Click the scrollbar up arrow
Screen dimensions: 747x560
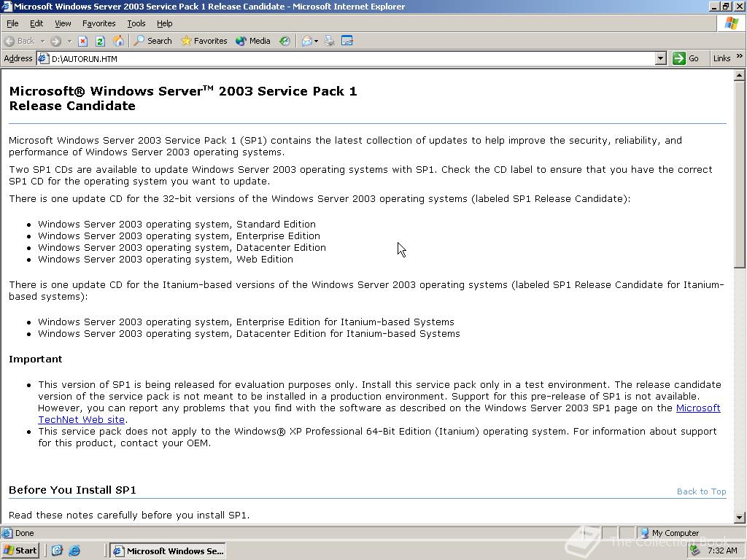[x=740, y=75]
